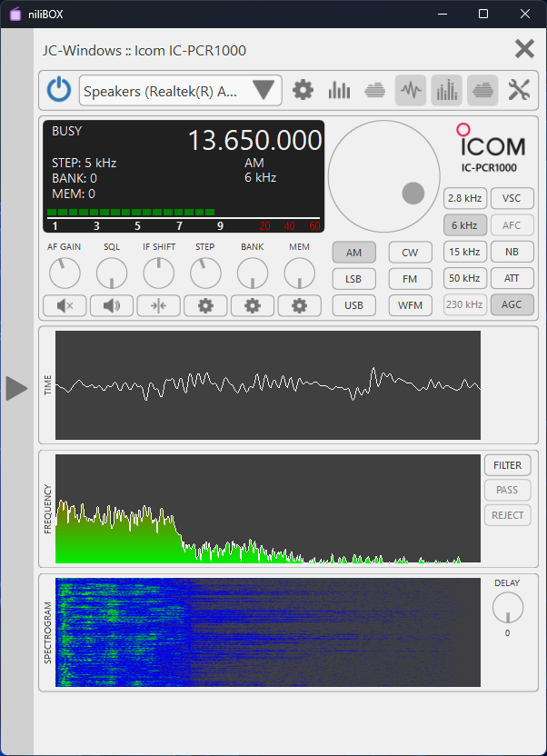547x756 pixels.
Task: Click the Icom IC-PCR1000 logo
Action: tap(490, 148)
